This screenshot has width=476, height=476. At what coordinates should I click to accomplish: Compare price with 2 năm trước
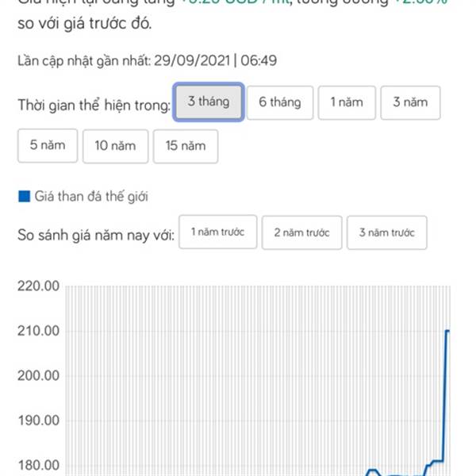(301, 232)
